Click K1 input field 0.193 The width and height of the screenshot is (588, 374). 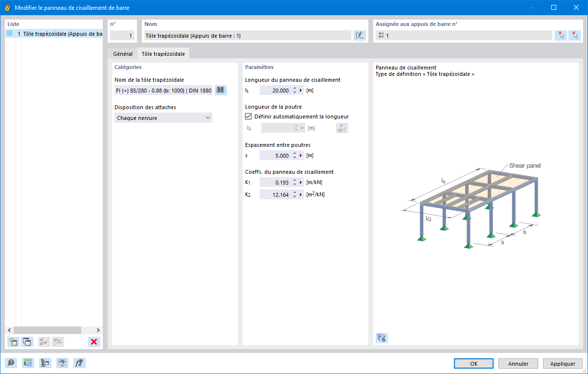(275, 182)
